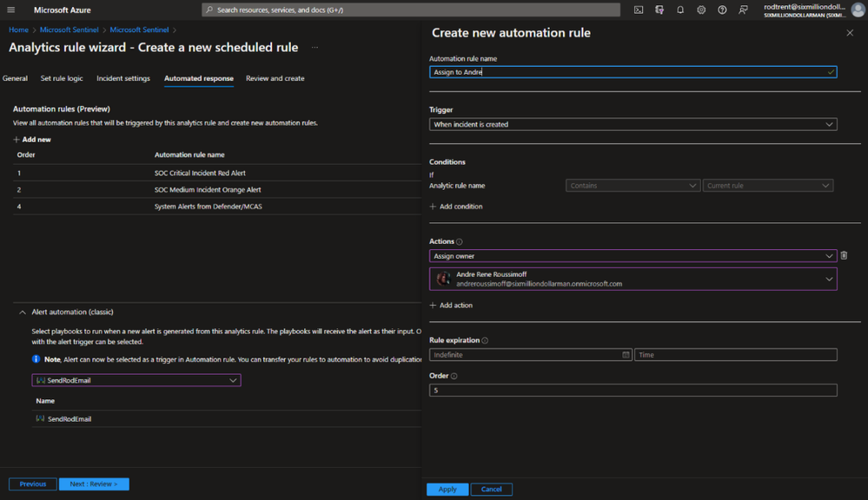Viewport: 868px width, 500px height.
Task: Click the Add condition link
Action: [456, 207]
